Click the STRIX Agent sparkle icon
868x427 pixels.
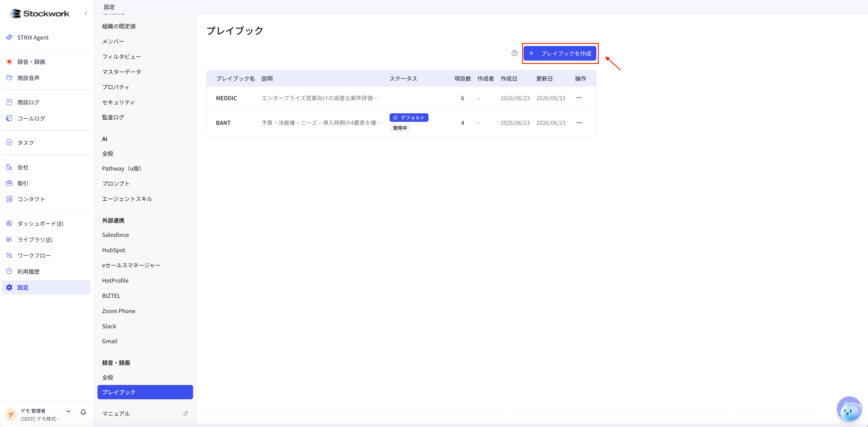coord(9,37)
